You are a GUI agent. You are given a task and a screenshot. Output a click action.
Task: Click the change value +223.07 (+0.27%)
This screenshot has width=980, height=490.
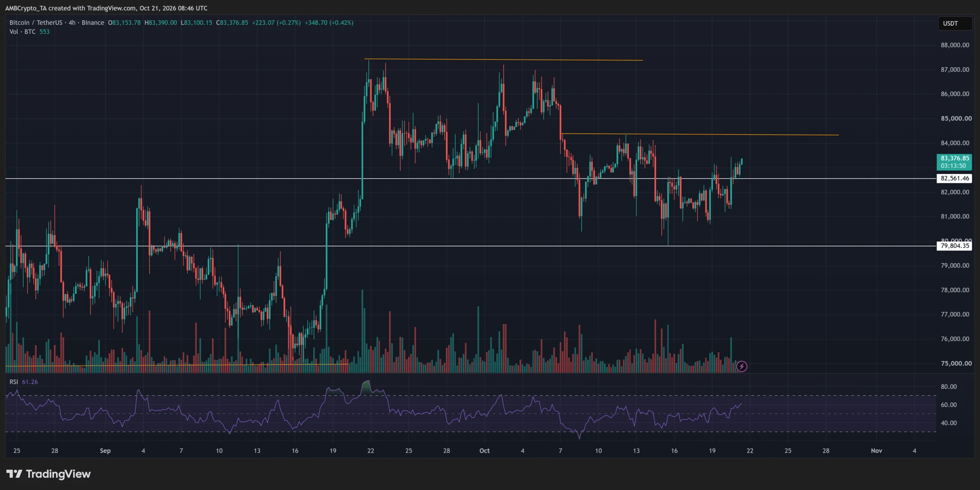click(276, 23)
